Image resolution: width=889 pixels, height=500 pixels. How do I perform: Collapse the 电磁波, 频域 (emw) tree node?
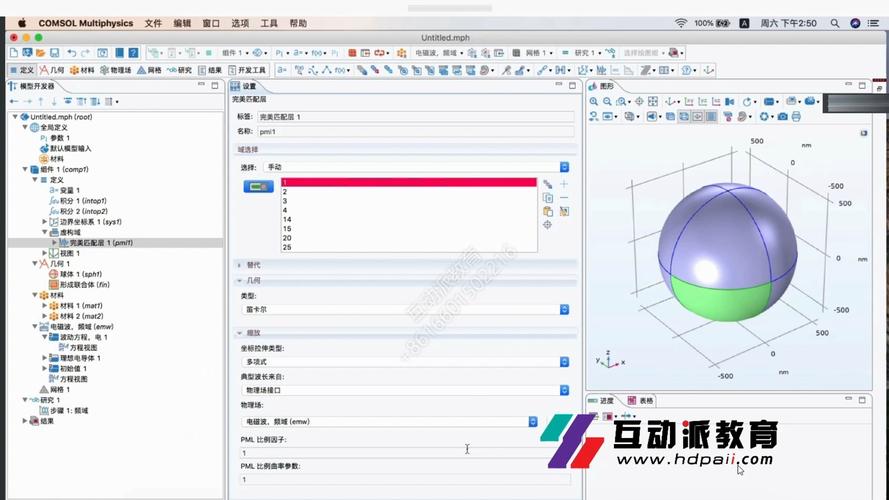point(35,327)
